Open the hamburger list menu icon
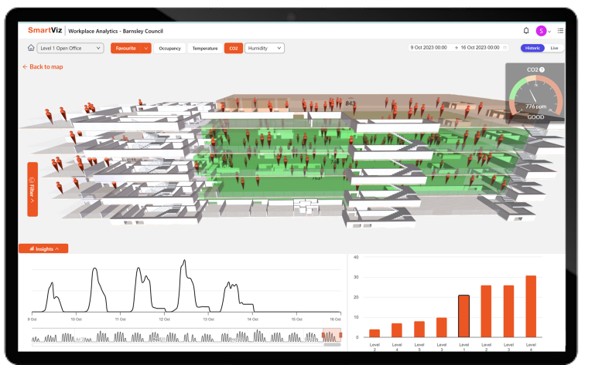Image resolution: width=595 pixels, height=365 pixels. (560, 31)
